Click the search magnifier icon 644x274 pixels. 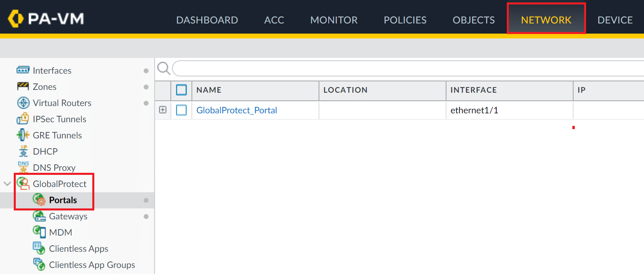[164, 68]
